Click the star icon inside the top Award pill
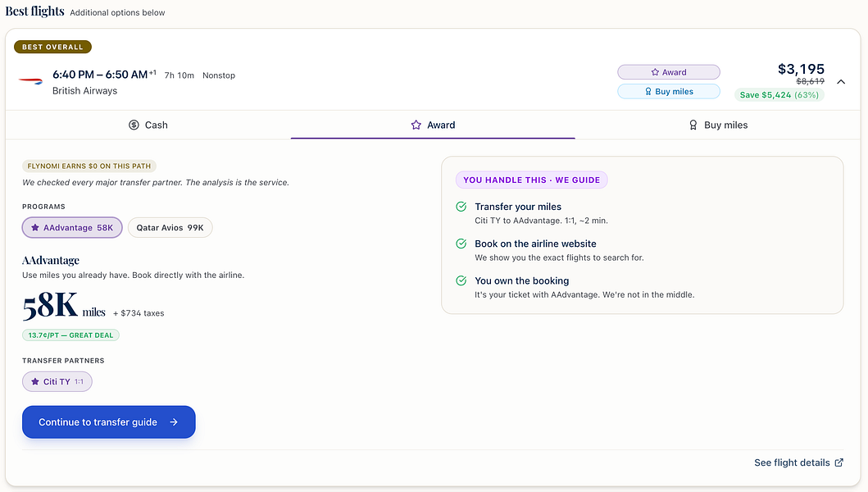This screenshot has height=492, width=868. [655, 72]
